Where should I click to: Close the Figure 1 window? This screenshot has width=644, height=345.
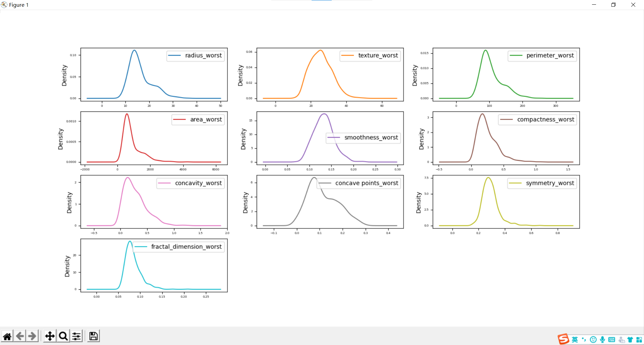(633, 5)
